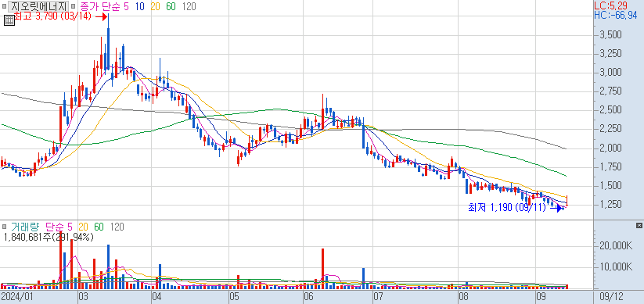Click the HC:-66,94 indicator text

(616, 16)
